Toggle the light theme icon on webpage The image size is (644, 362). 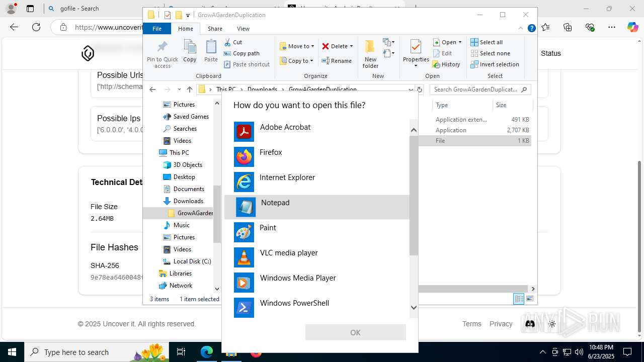tap(552, 324)
